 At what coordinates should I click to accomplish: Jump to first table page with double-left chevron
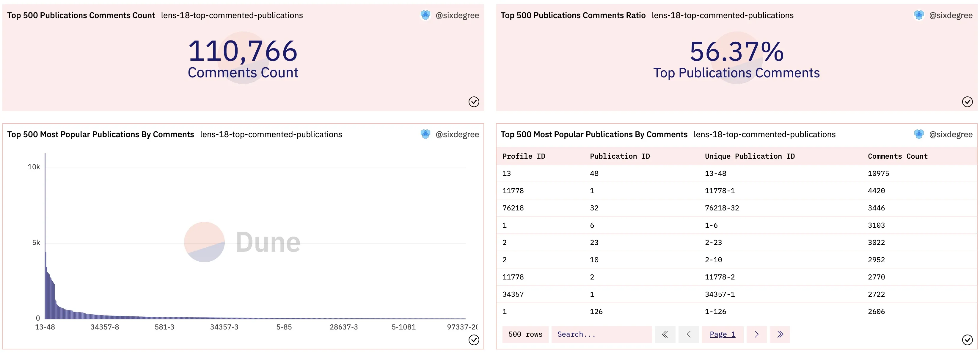[665, 334]
